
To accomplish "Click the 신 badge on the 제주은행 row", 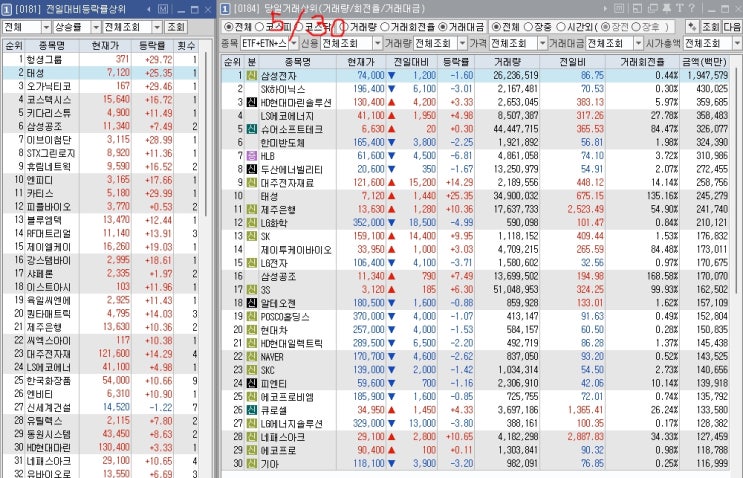I will click(252, 209).
